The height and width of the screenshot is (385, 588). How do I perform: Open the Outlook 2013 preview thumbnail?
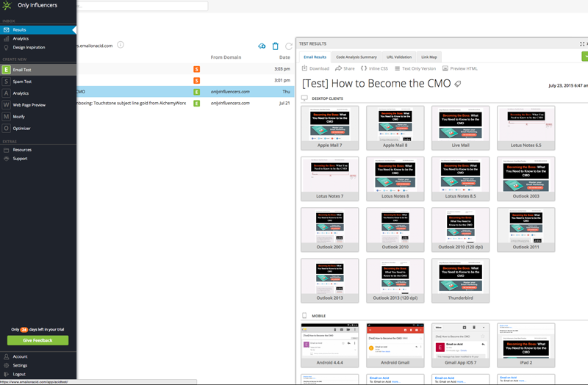click(329, 281)
